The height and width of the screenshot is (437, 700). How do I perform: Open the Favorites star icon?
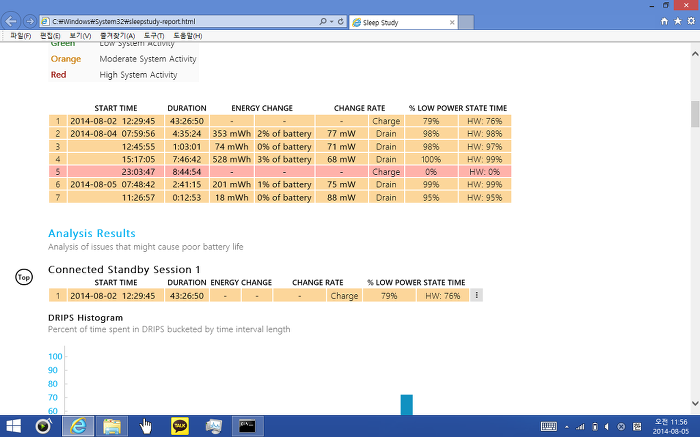pyautogui.click(x=677, y=20)
